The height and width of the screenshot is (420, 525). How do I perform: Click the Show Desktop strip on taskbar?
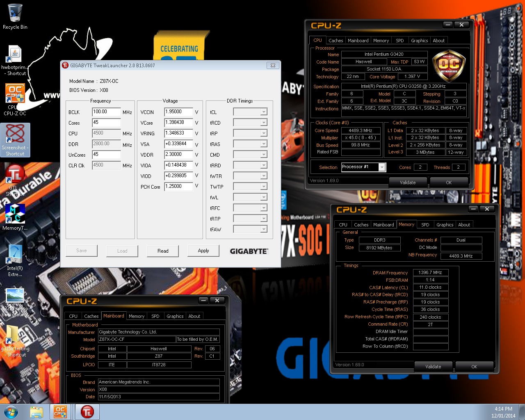522,412
